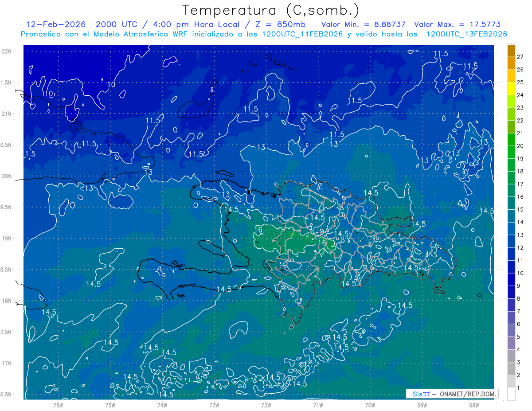Click the '68W' longitude axis label
This screenshot has width=532, height=411.
click(x=474, y=405)
